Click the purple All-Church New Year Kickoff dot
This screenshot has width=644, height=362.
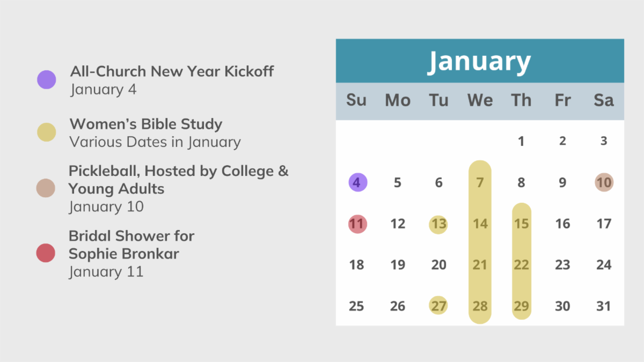(x=47, y=80)
